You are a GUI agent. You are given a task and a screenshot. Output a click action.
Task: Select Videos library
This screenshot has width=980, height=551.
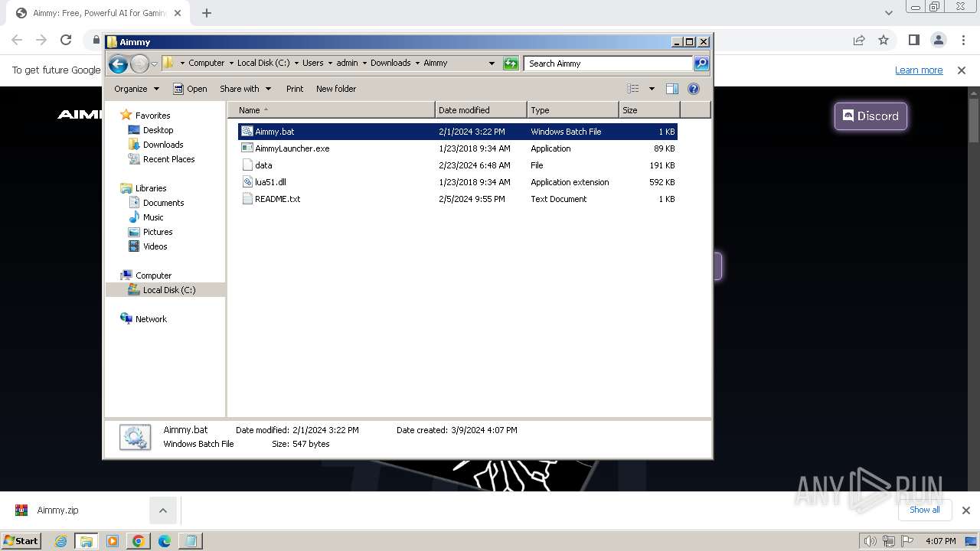155,246
